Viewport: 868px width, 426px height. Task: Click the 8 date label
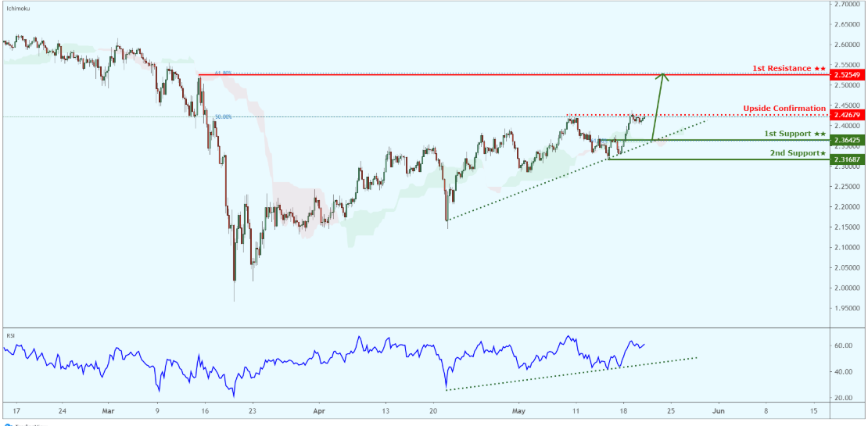click(766, 412)
